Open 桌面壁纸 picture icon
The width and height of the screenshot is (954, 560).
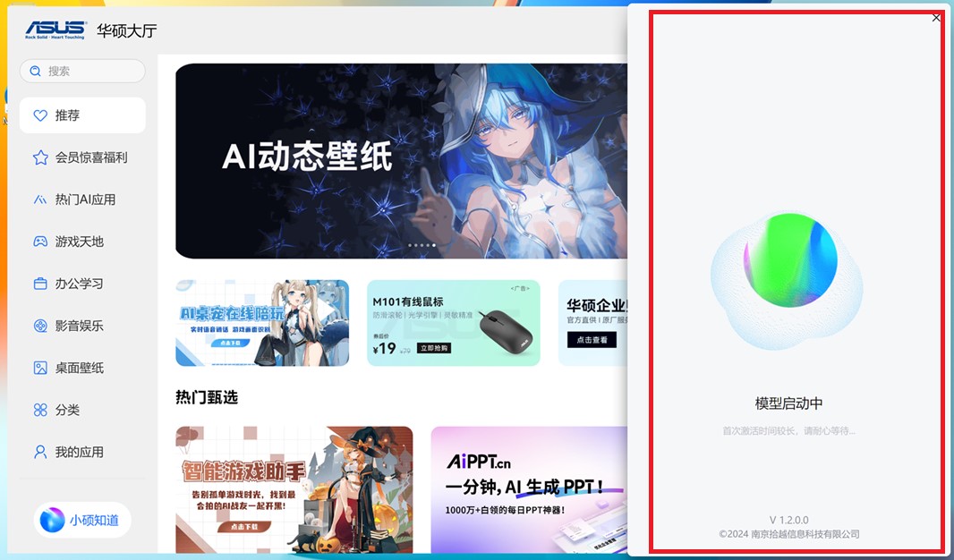point(40,368)
